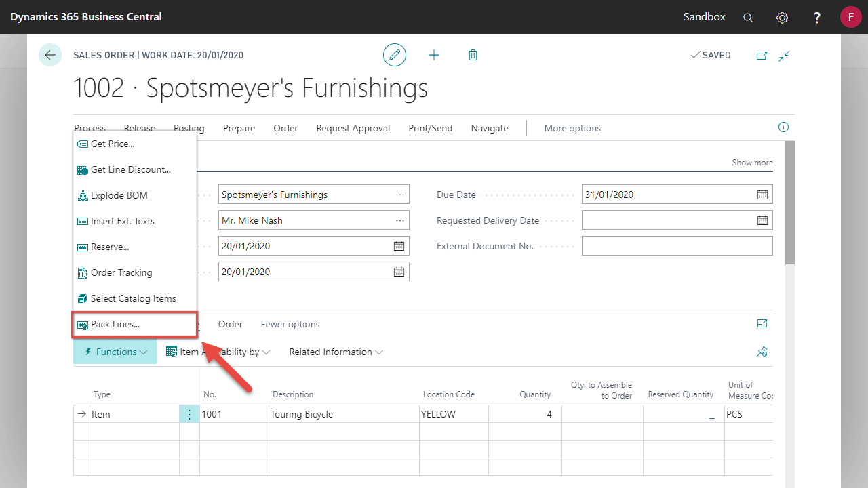Open order in new window icon
This screenshot has width=868, height=488.
pos(762,56)
